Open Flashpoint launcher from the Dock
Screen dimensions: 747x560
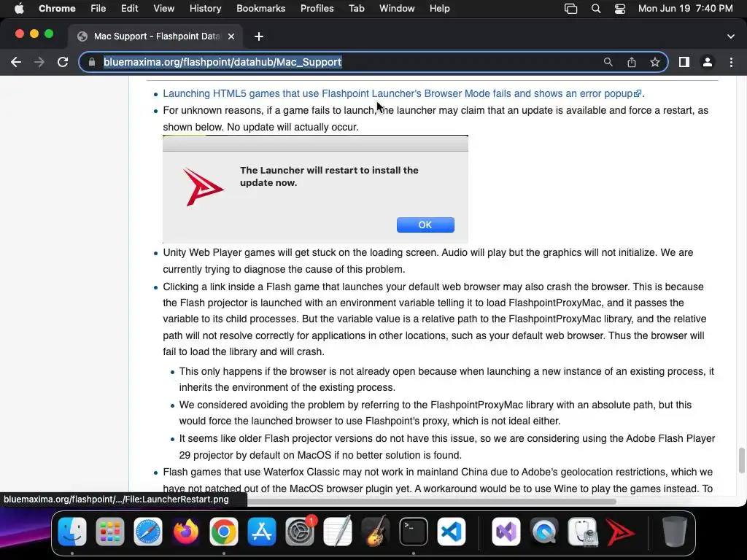[x=620, y=532]
